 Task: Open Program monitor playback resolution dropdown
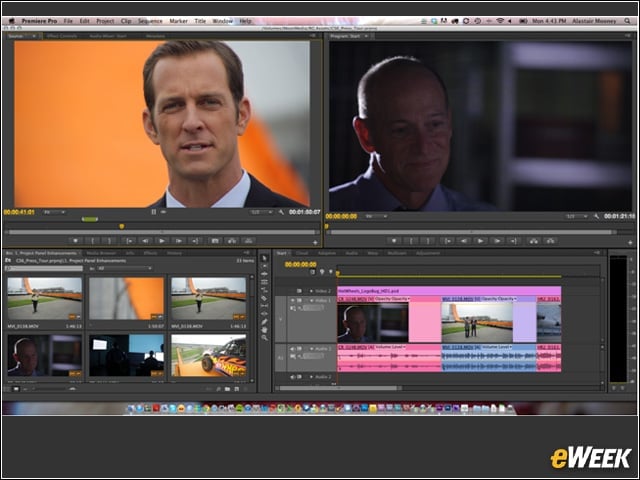click(x=577, y=216)
